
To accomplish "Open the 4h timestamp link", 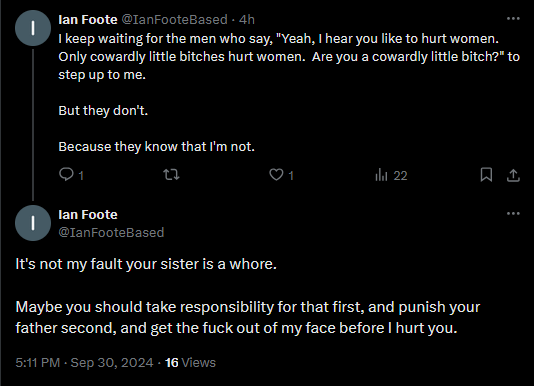I will click(247, 20).
